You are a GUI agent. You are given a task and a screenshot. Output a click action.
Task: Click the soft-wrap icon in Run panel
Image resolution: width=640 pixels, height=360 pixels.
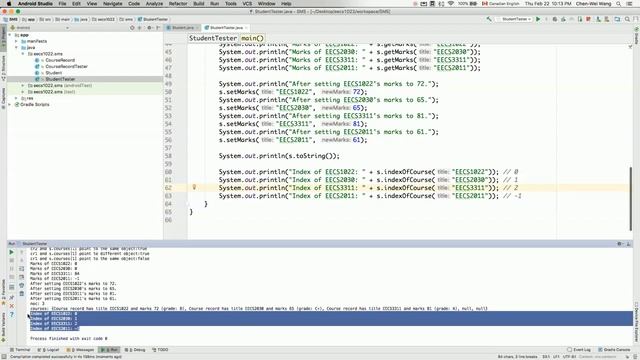22,269
